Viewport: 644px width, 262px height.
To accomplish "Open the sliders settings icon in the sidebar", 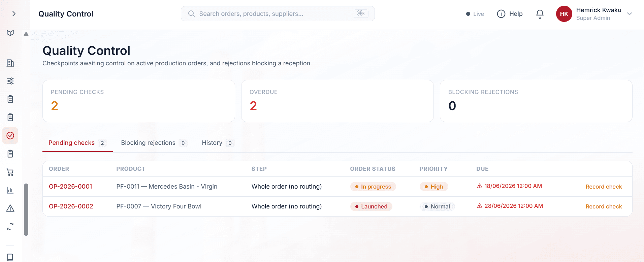I will tap(10, 81).
